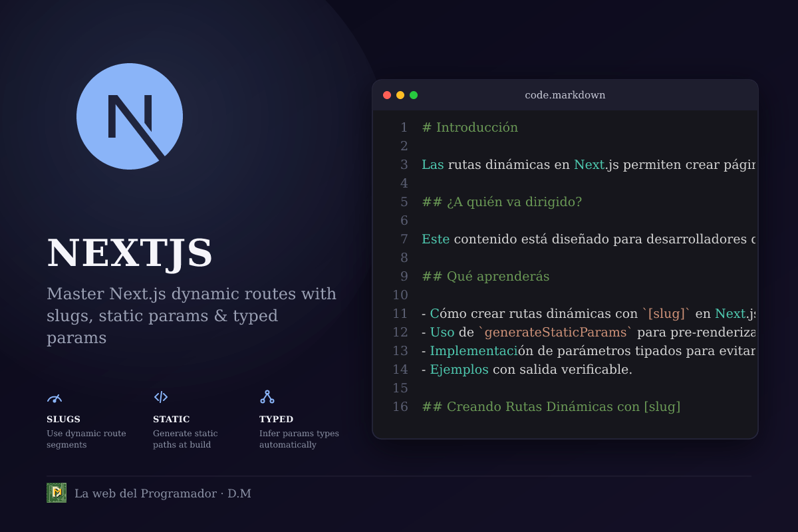The width and height of the screenshot is (798, 532).
Task: Click line number 16 in the gutter
Action: tap(400, 406)
